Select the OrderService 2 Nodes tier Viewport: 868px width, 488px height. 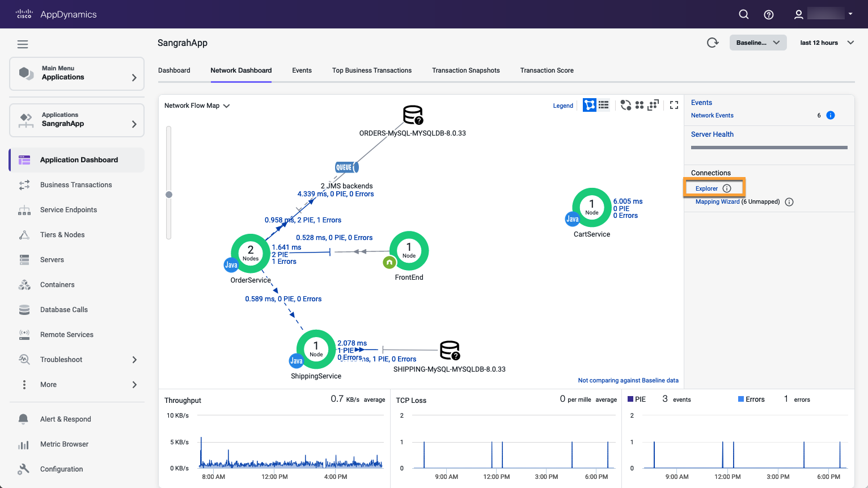coord(251,253)
